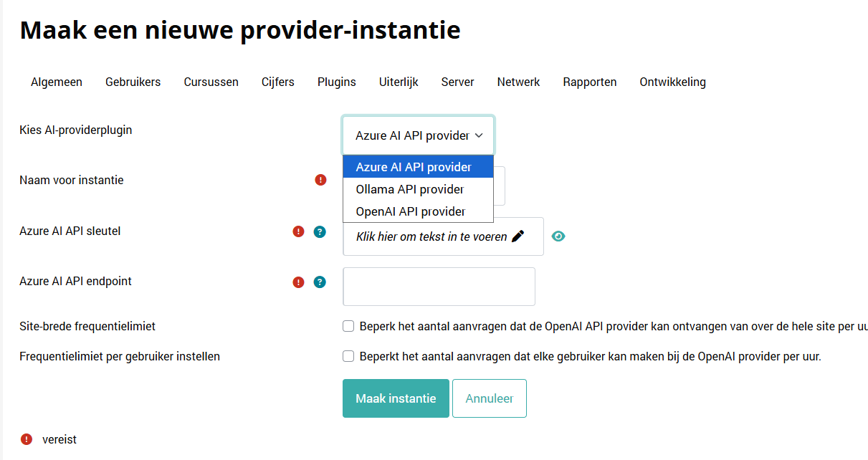Click the help icon beside Azure AI API endpoint
The image size is (868, 460).
tap(320, 282)
